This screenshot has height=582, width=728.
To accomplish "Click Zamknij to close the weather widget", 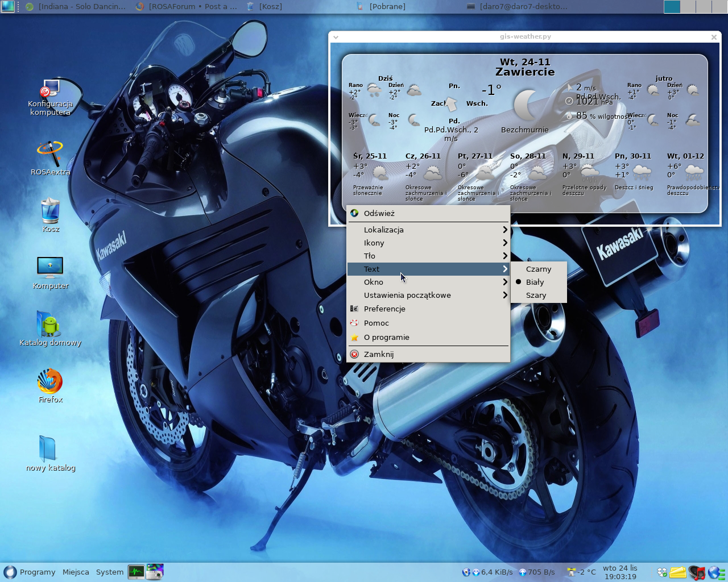I will (x=378, y=354).
